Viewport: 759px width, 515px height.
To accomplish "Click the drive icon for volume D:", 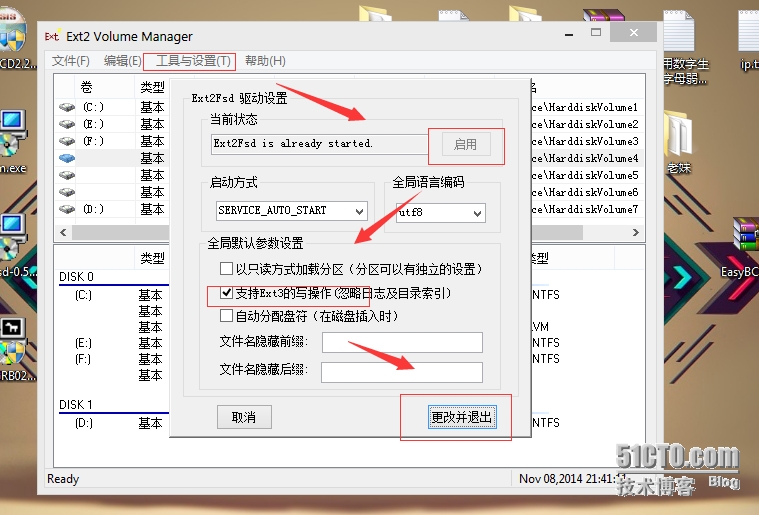I will click(x=67, y=209).
